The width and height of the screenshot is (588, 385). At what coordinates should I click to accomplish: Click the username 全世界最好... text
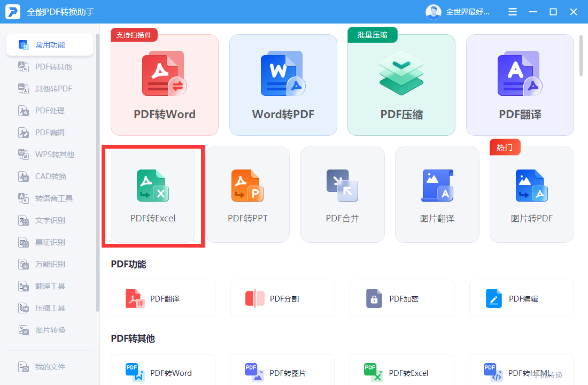point(468,12)
